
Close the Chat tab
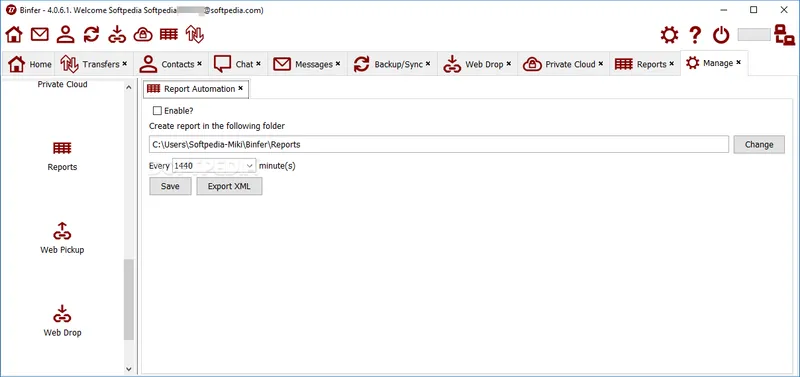[258, 64]
